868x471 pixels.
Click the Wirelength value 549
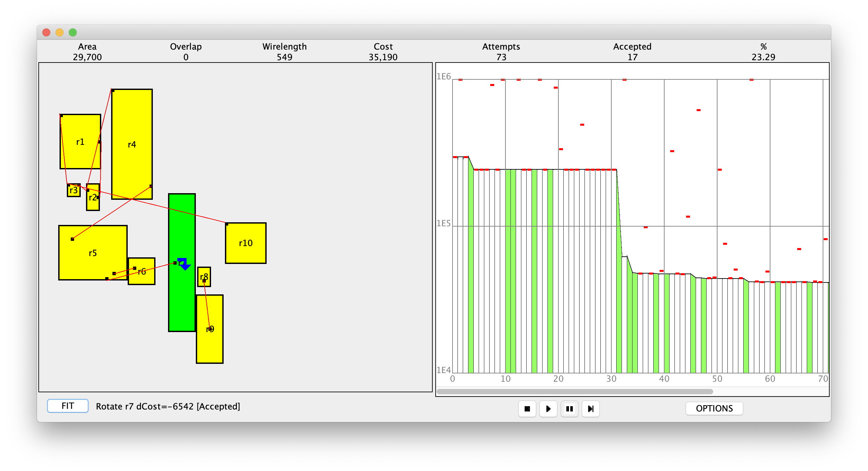pyautogui.click(x=285, y=57)
